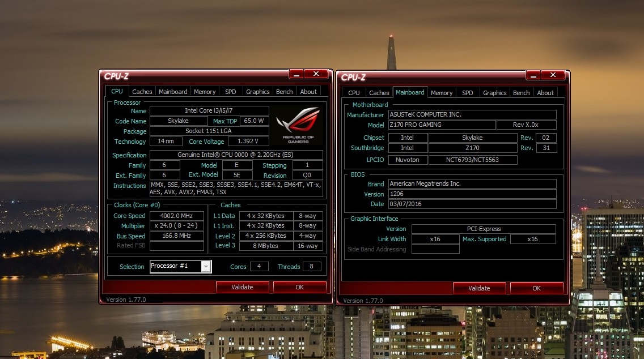The height and width of the screenshot is (359, 644).
Task: Click the BIOS Version value '1206'
Action: point(472,194)
